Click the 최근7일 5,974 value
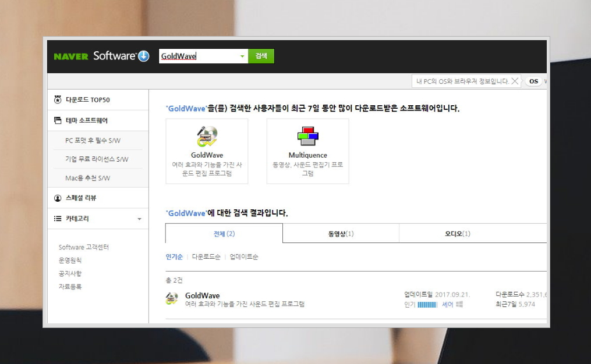This screenshot has width=591, height=364. tap(526, 304)
